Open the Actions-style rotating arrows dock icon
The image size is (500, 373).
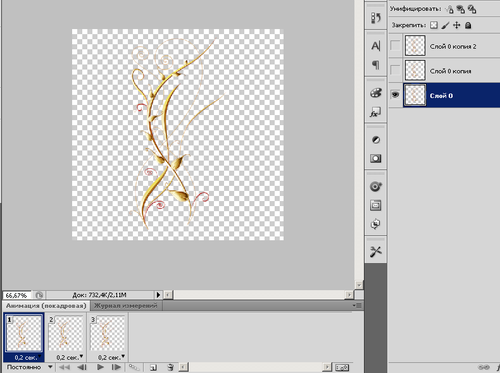tap(376, 224)
